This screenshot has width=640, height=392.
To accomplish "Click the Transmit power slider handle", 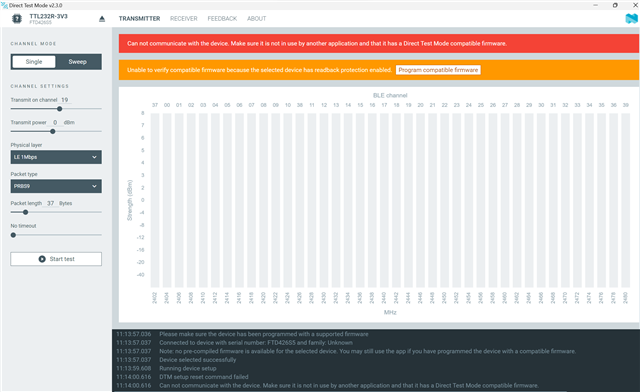I will click(53, 131).
